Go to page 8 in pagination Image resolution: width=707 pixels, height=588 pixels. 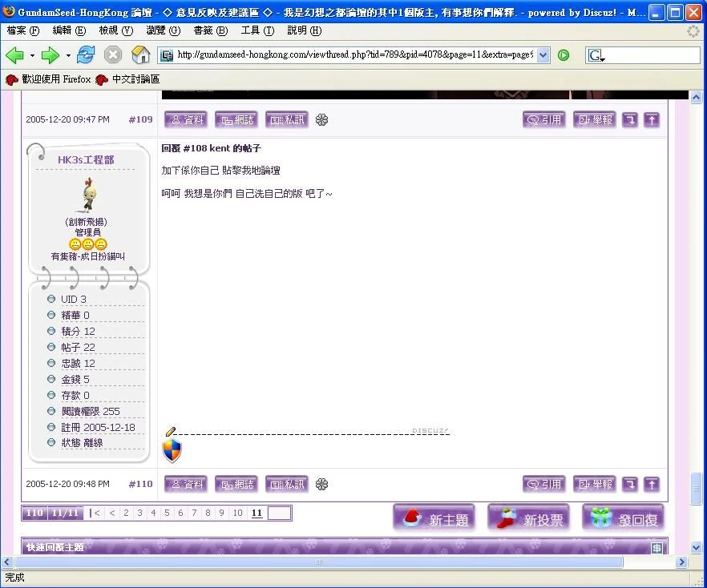pos(208,513)
